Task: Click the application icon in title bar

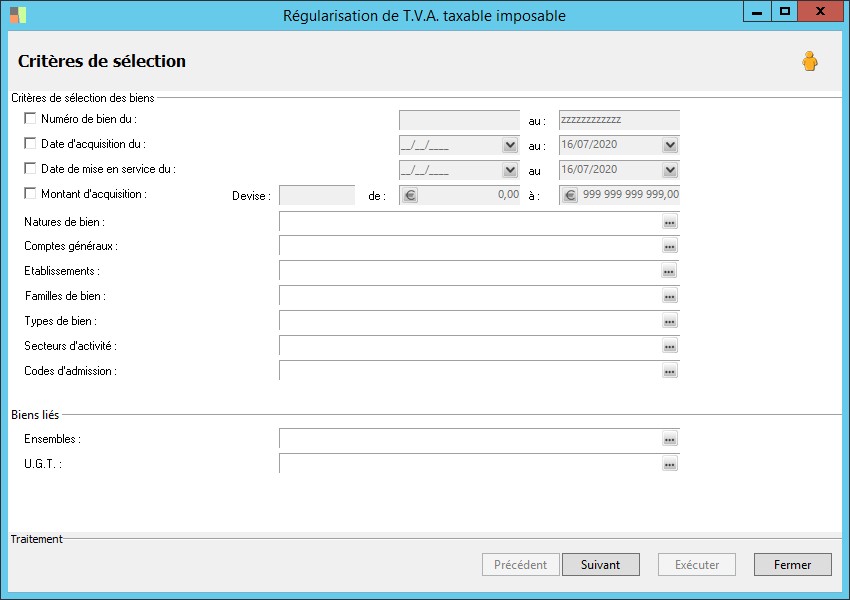Action: (x=18, y=15)
